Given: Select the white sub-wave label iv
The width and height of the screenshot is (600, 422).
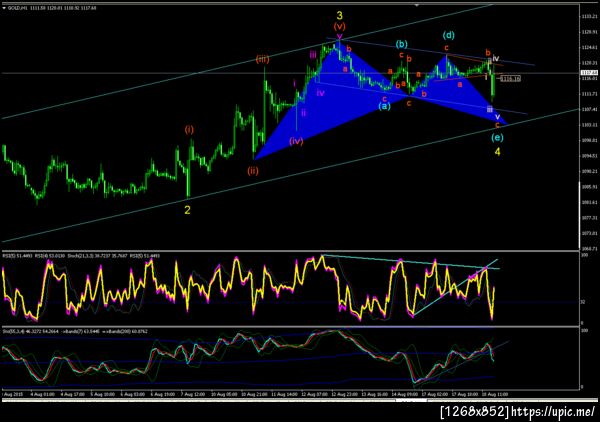Looking at the screenshot, I should (x=496, y=59).
